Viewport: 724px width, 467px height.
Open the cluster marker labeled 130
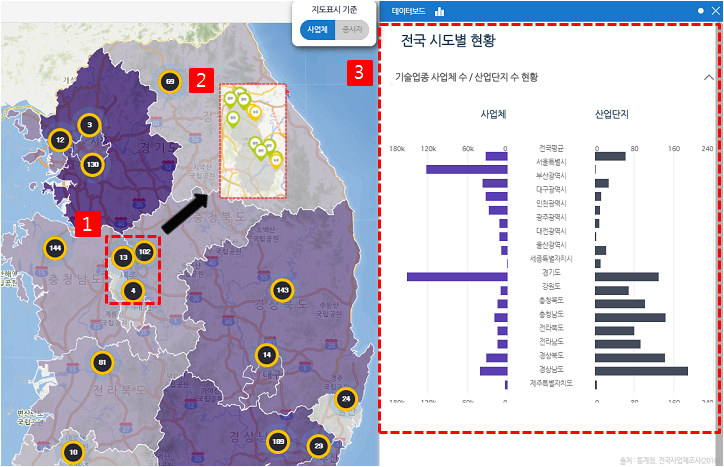tap(93, 164)
